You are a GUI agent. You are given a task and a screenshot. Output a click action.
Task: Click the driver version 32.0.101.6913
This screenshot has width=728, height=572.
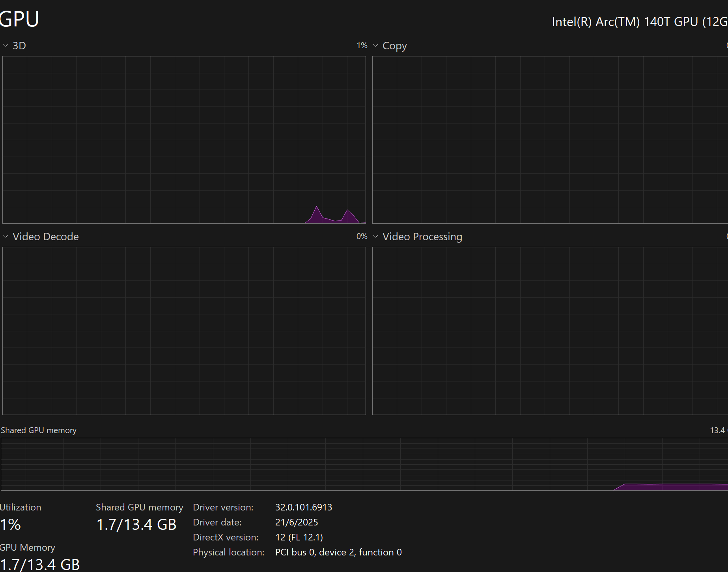(304, 507)
